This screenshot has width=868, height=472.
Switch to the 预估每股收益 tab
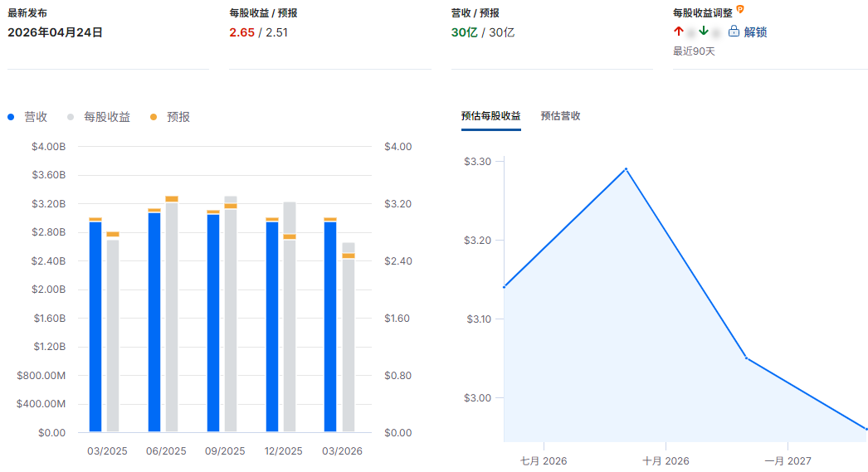(491, 115)
